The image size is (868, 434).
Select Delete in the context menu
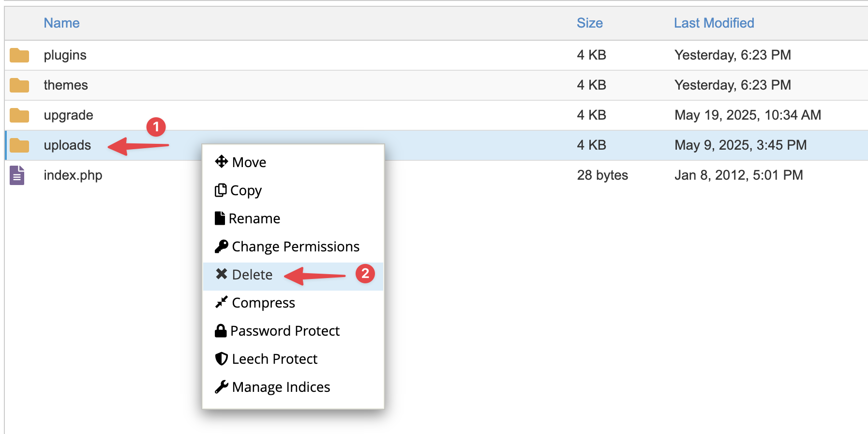pyautogui.click(x=293, y=277)
